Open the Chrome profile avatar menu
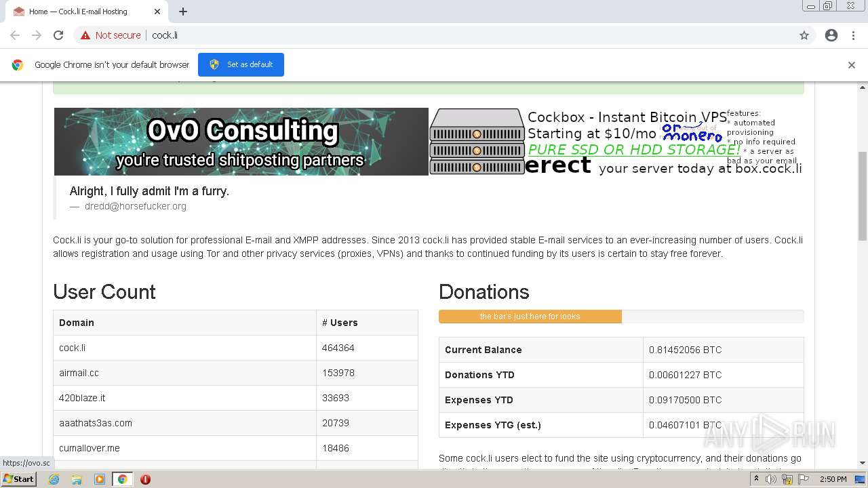Screen dimensions: 868x488 (x=831, y=35)
